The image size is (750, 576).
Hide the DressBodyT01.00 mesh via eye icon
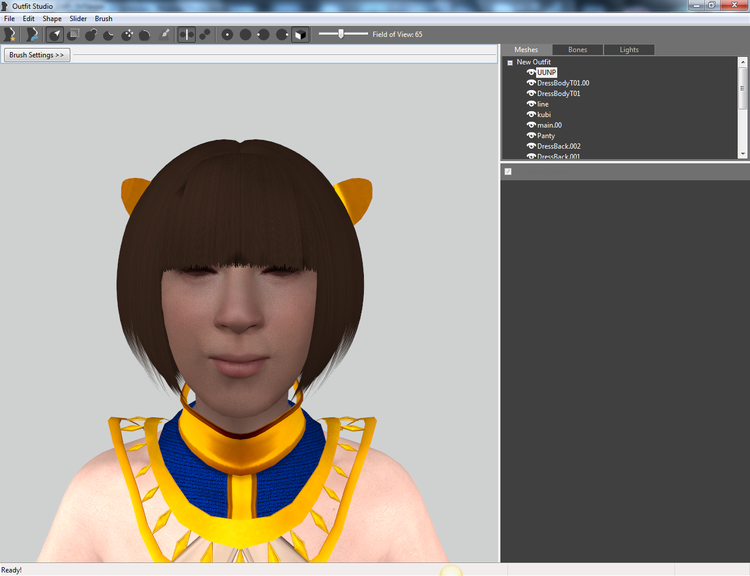tap(531, 83)
